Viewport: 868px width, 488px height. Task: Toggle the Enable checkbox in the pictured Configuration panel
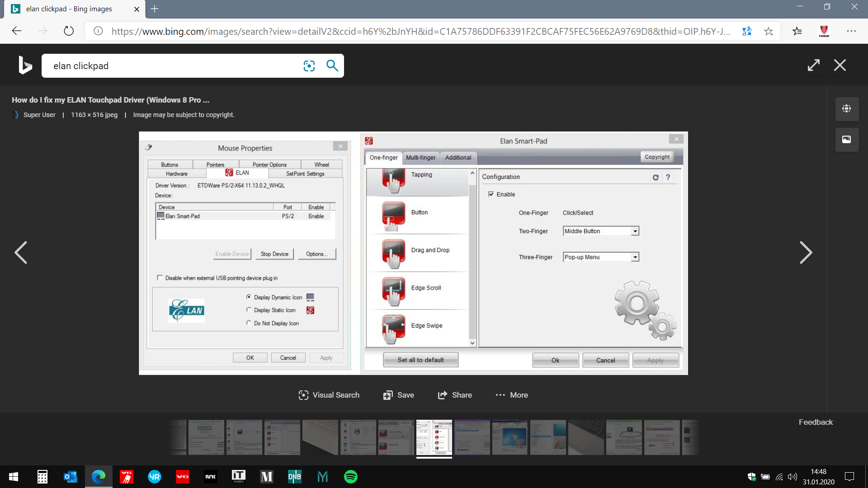[491, 194]
